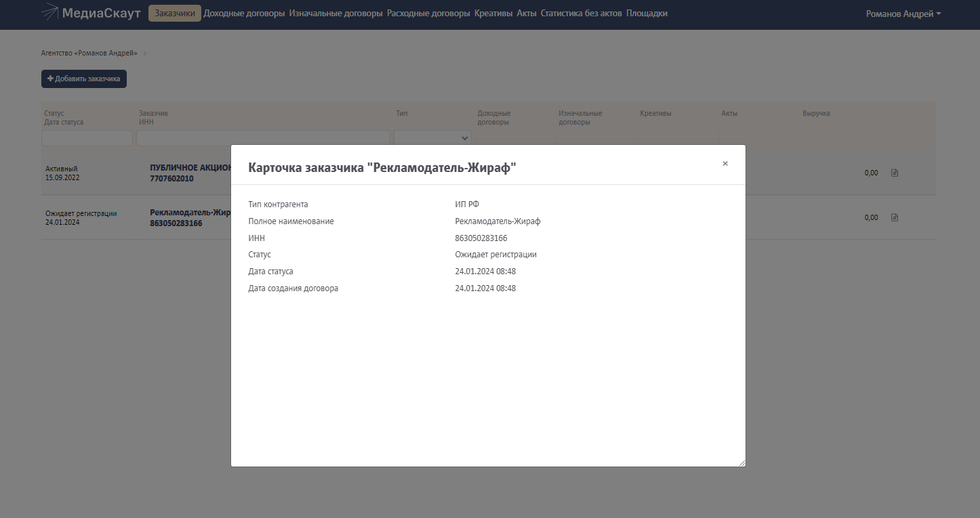980x518 pixels.
Task: Click the Полное наименование value Рекламодатель-Жираф
Action: coord(498,221)
